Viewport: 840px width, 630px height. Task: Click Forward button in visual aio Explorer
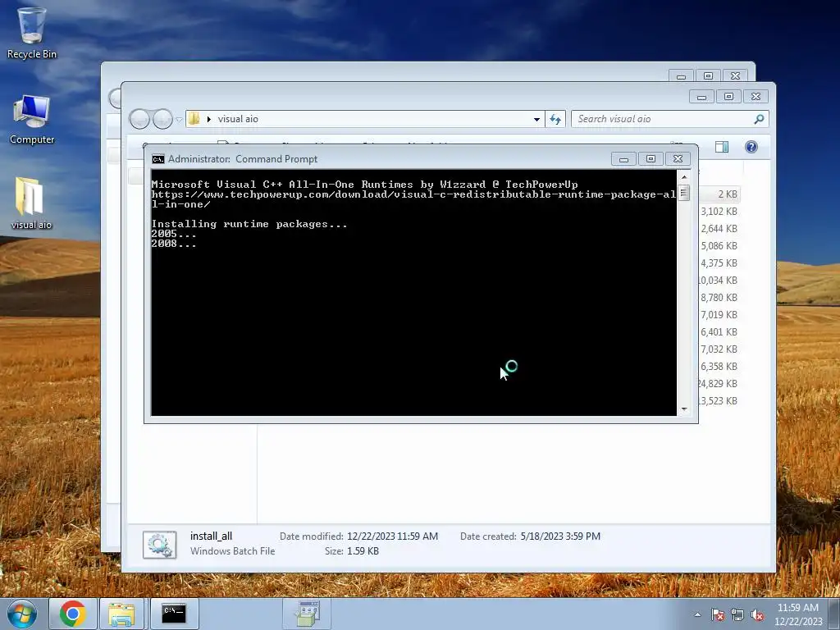point(162,119)
